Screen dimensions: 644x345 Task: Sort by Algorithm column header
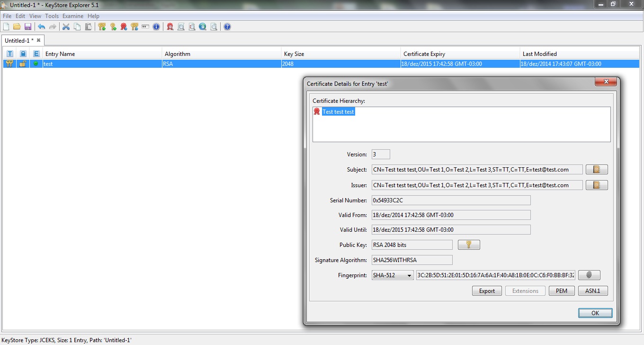coord(222,54)
